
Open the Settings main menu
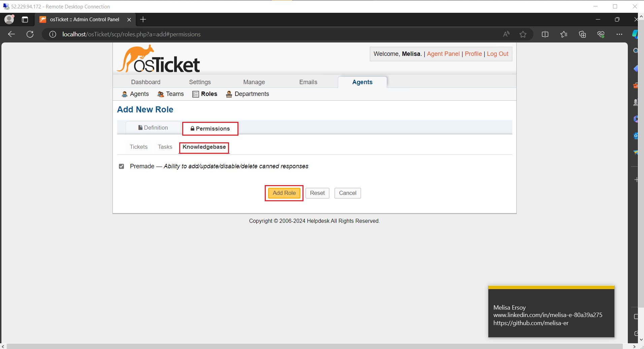200,82
